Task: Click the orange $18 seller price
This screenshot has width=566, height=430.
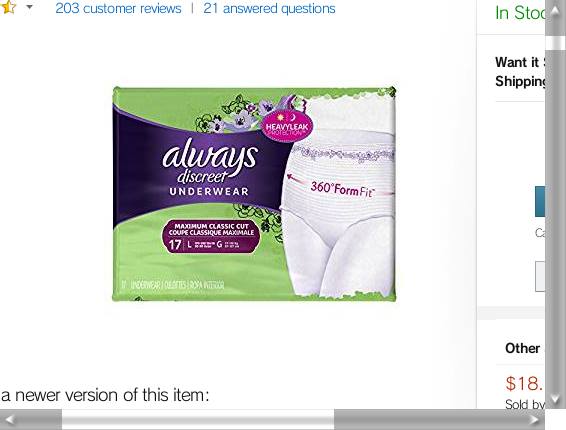Action: pyautogui.click(x=524, y=383)
